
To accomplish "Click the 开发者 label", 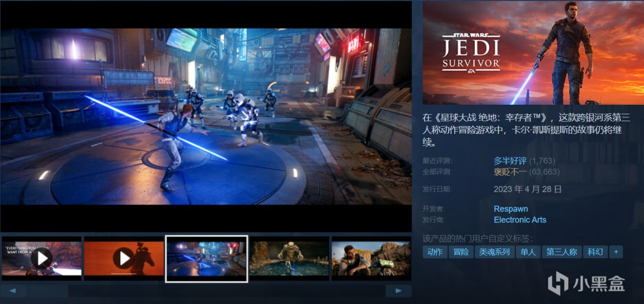I will tap(434, 209).
